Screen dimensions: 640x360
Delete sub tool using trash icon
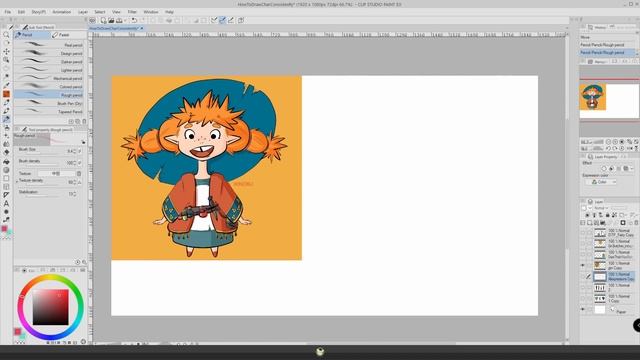tap(84, 121)
